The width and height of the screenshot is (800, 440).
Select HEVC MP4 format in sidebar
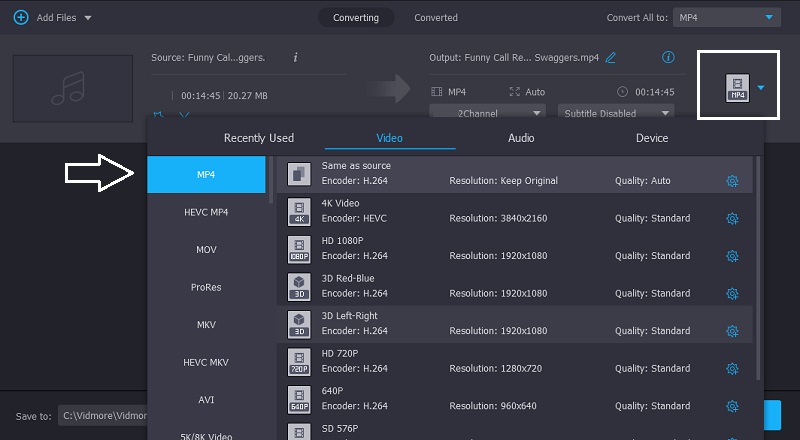tap(205, 212)
